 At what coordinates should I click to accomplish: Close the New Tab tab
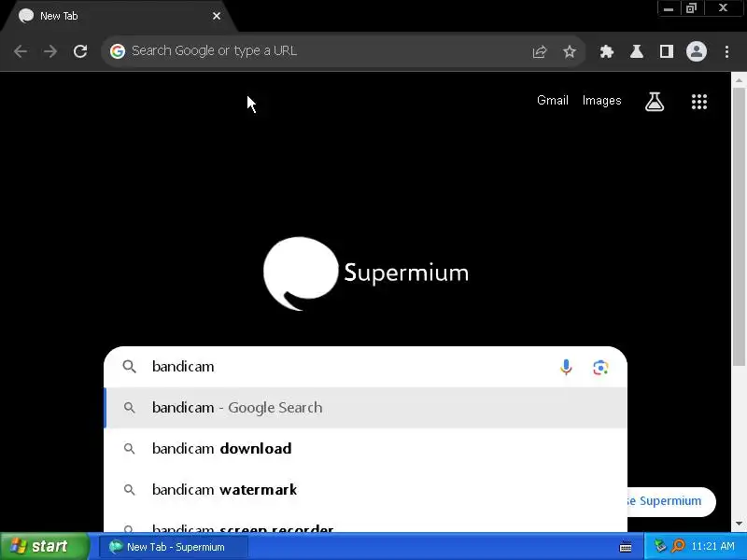[x=217, y=16]
